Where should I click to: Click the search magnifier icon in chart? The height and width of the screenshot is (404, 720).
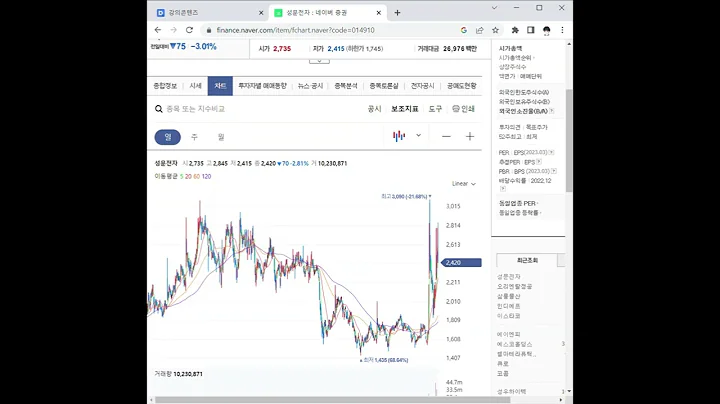159,109
